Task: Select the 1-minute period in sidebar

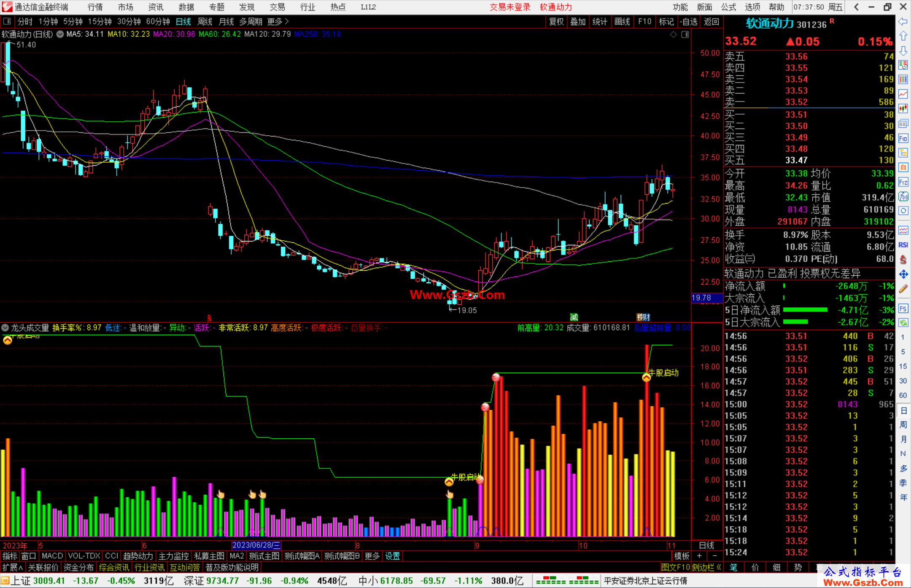Action: 903,337
